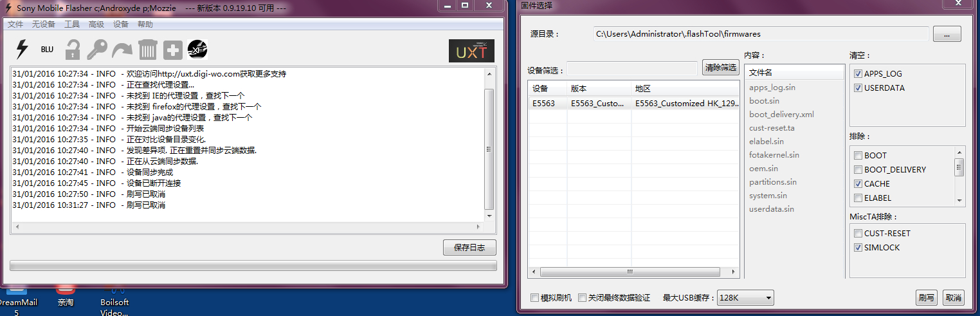Open the 设备 menu
The image size is (980, 316).
[x=121, y=24]
